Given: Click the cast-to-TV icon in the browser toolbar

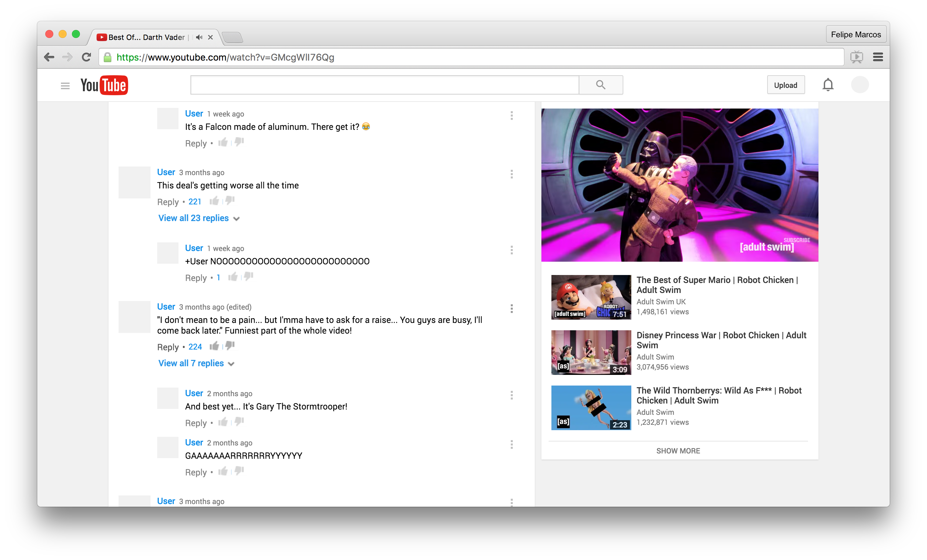Looking at the screenshot, I should pyautogui.click(x=857, y=57).
